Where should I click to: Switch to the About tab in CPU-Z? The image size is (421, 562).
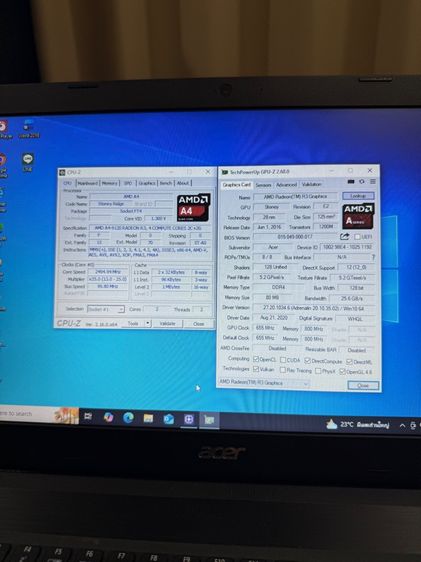click(x=183, y=183)
